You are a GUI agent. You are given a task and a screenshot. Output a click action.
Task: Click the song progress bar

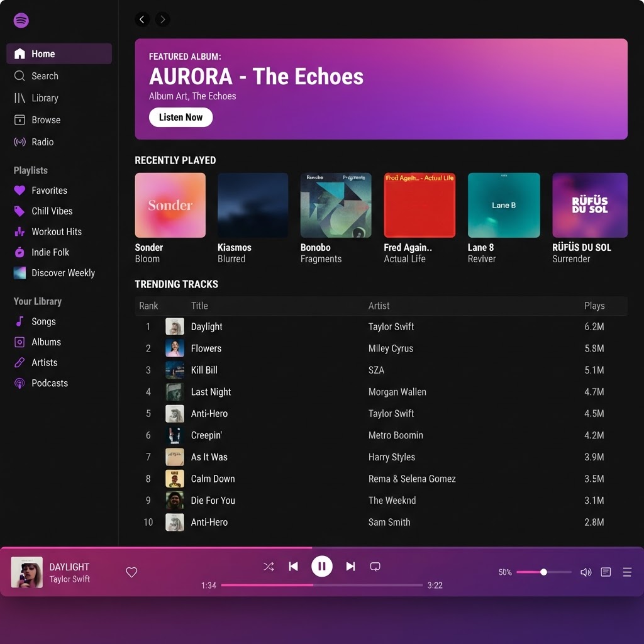(x=322, y=586)
